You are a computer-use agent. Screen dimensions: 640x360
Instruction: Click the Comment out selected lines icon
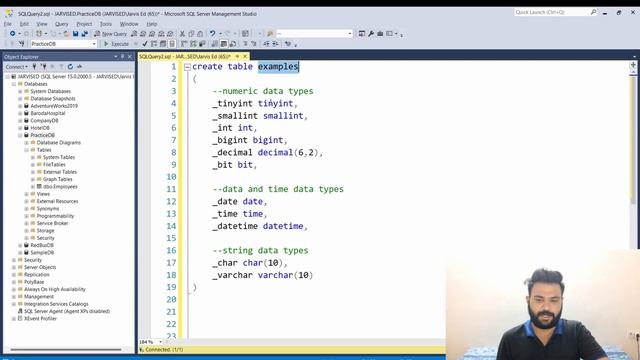pos(245,44)
